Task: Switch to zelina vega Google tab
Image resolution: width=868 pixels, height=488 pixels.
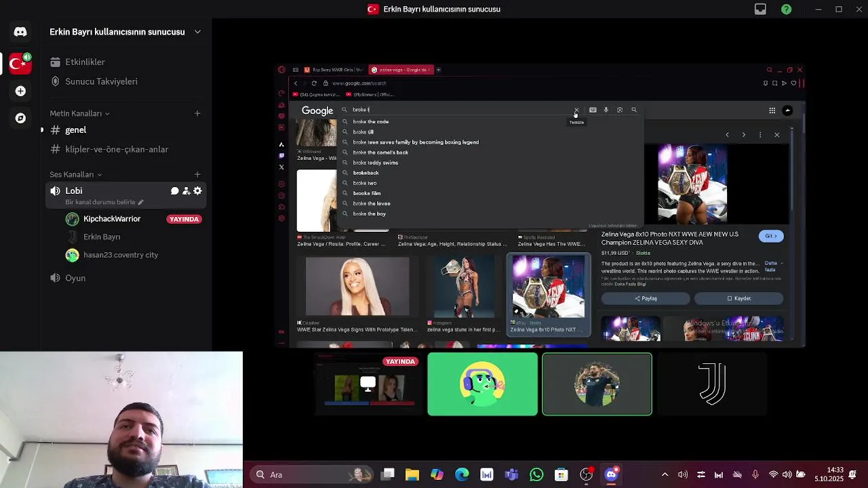Action: tap(400, 70)
